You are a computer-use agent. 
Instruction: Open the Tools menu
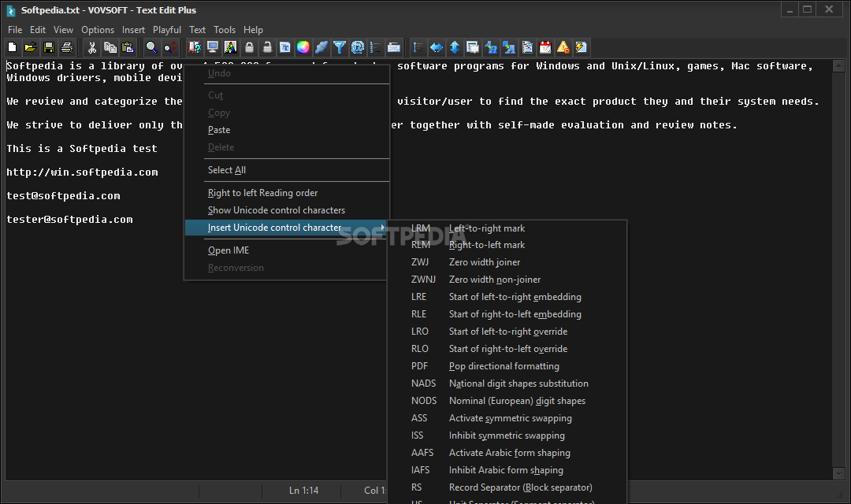[224, 30]
